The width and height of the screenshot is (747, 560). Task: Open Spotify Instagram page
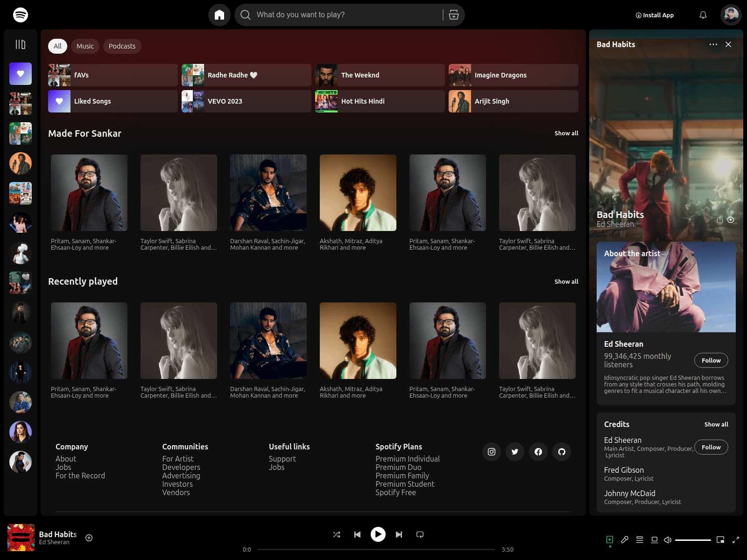(492, 452)
